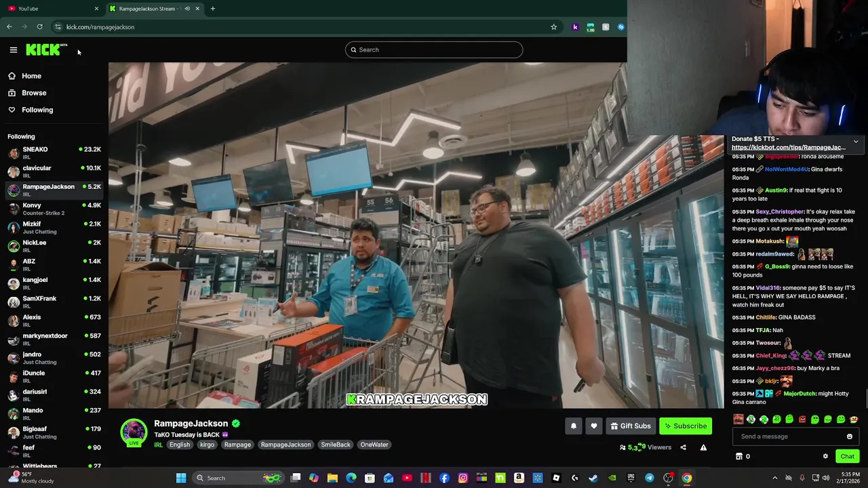Open iDuncle channel in sidebar
Viewport: 868px width, 488px height.
coord(54,376)
